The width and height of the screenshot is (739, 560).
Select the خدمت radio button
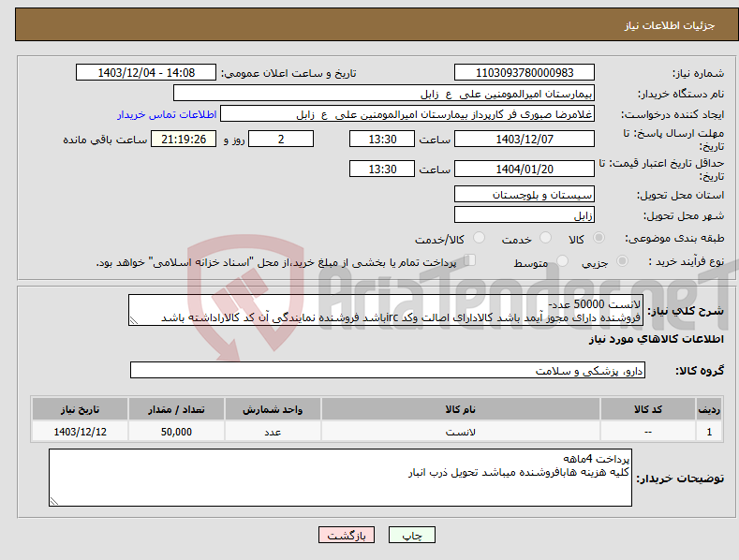pos(545,238)
